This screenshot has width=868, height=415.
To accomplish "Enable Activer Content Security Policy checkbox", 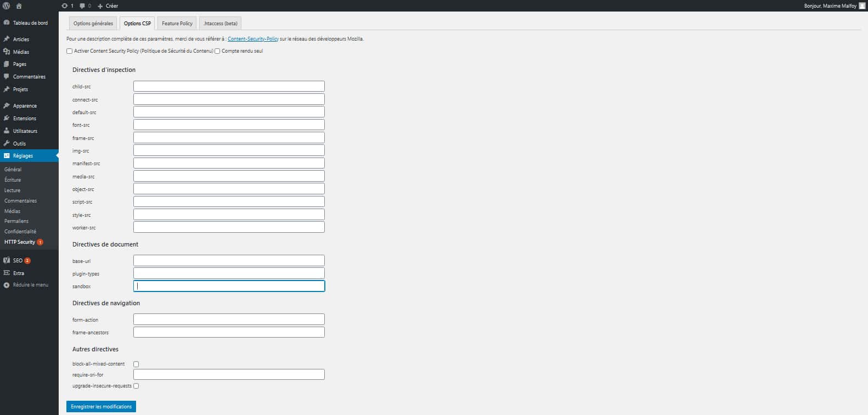I will [x=70, y=51].
